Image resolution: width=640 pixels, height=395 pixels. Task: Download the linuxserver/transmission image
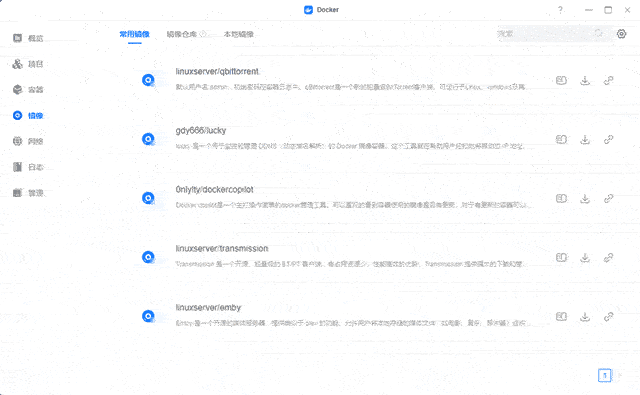point(585,257)
